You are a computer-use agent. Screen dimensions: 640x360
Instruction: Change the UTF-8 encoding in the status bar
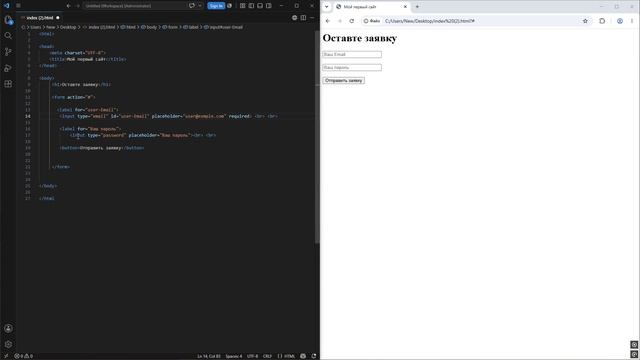click(x=252, y=356)
